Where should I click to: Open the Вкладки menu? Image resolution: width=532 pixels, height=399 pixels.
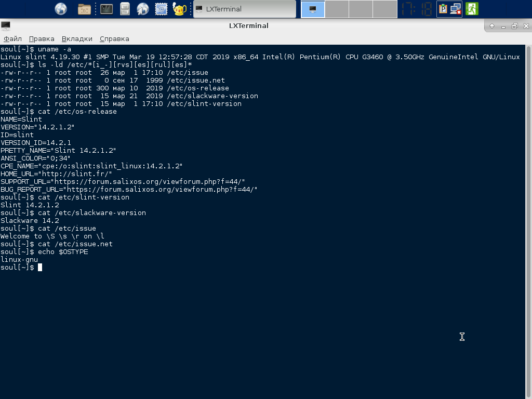click(x=77, y=38)
